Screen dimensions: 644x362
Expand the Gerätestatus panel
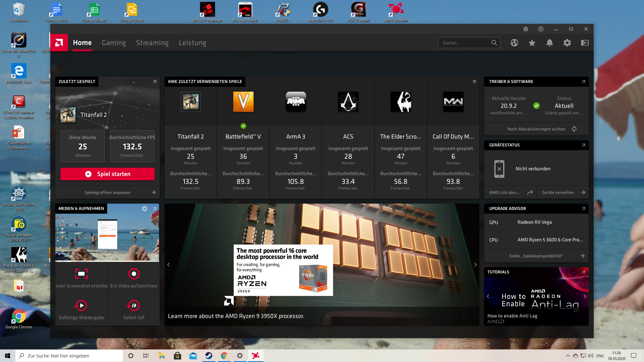coord(583,145)
